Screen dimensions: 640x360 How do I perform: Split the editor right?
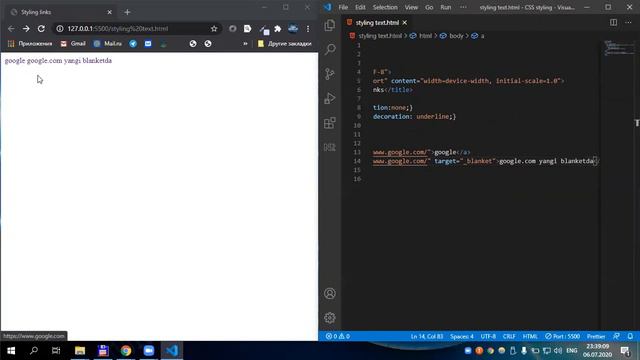pos(613,22)
